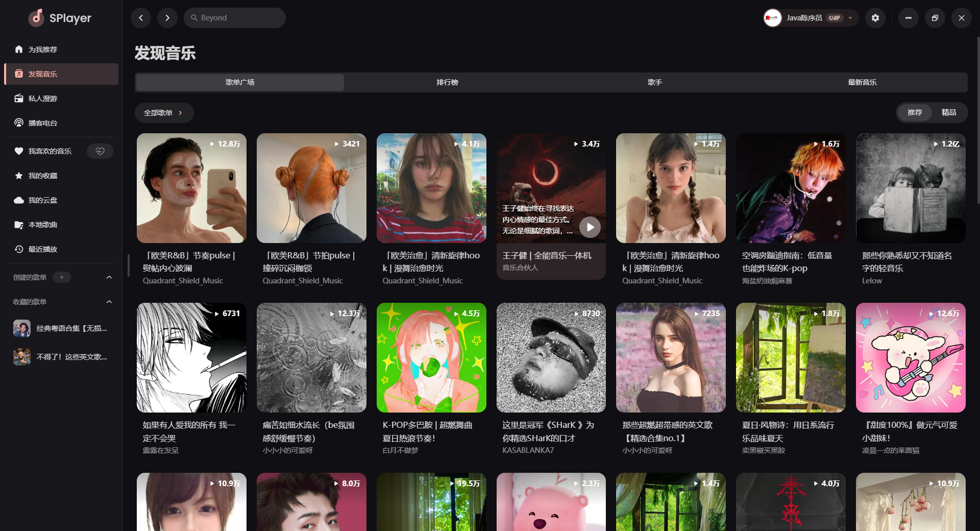Play the 王子健 playlist with play button

tap(590, 227)
